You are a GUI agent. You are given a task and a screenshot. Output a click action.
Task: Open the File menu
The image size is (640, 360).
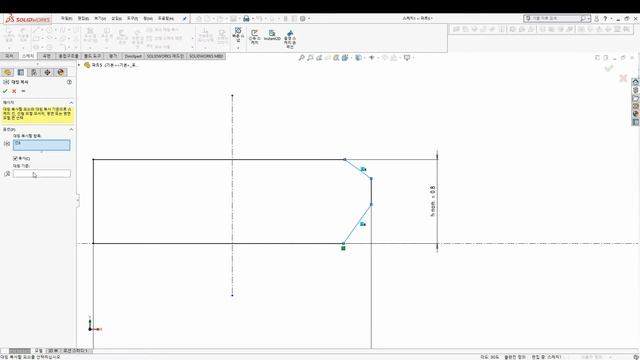(x=67, y=19)
